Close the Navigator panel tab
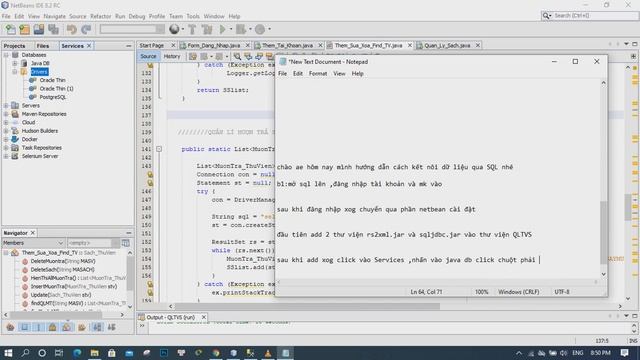Image resolution: width=640 pixels, height=360 pixels. tap(33, 233)
